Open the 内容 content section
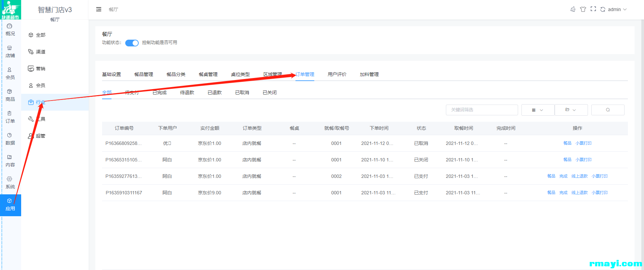644x270 pixels. pyautogui.click(x=10, y=161)
